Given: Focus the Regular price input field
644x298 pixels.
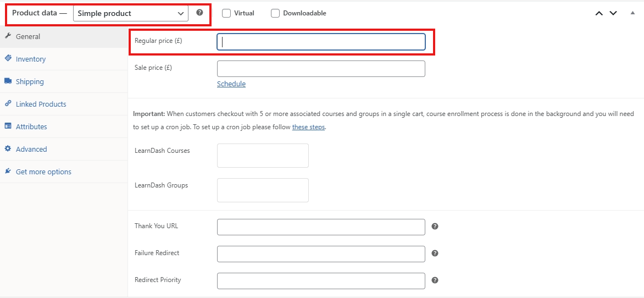Looking at the screenshot, I should (x=321, y=42).
